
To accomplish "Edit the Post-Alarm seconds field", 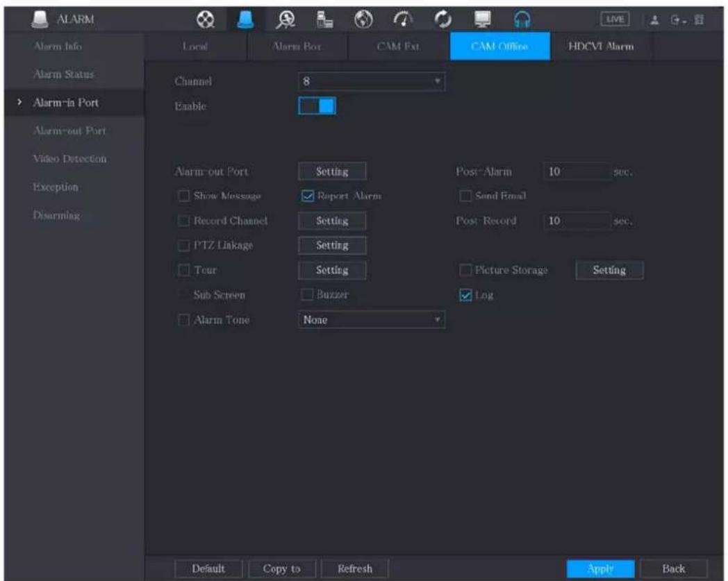I will tap(576, 171).
